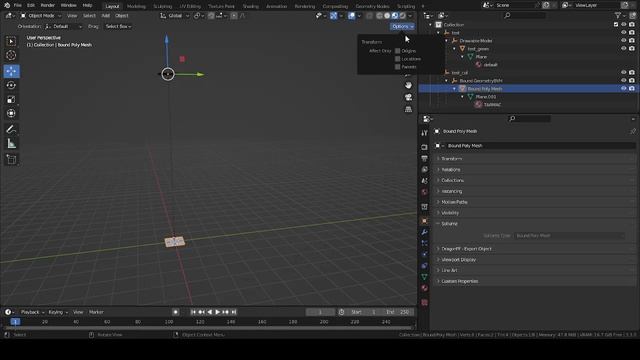Enable Affect Only Origins checkbox
640x360 pixels.
pyautogui.click(x=398, y=51)
